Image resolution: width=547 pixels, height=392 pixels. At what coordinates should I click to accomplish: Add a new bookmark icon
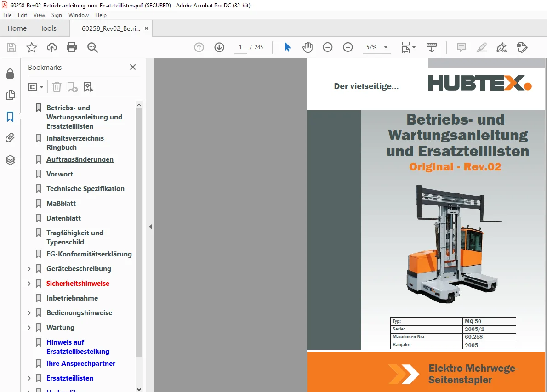tap(72, 87)
